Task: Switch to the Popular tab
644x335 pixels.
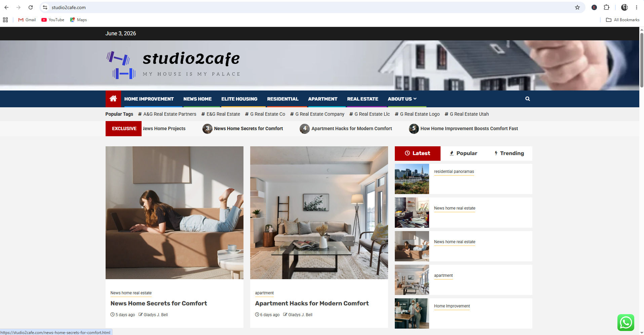Action: click(463, 153)
